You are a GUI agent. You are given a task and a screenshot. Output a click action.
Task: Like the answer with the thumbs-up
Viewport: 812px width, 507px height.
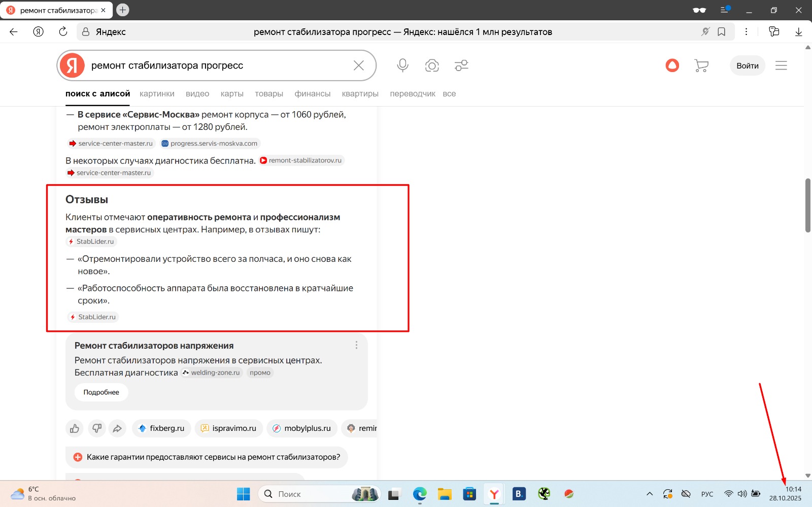74,428
